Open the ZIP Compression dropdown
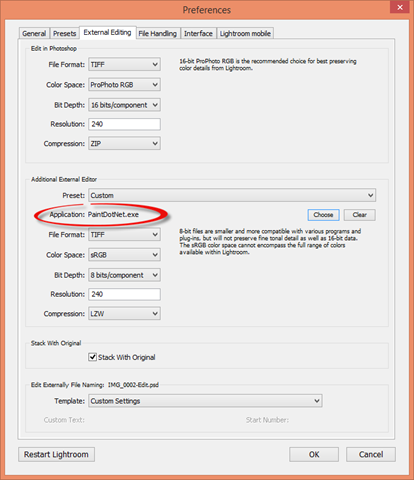 pyautogui.click(x=124, y=143)
